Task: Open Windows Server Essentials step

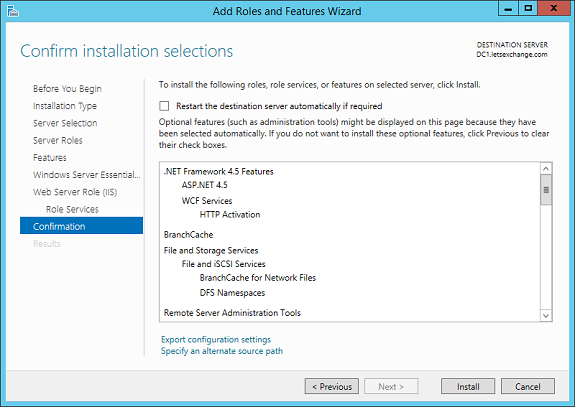Action: pyautogui.click(x=87, y=175)
